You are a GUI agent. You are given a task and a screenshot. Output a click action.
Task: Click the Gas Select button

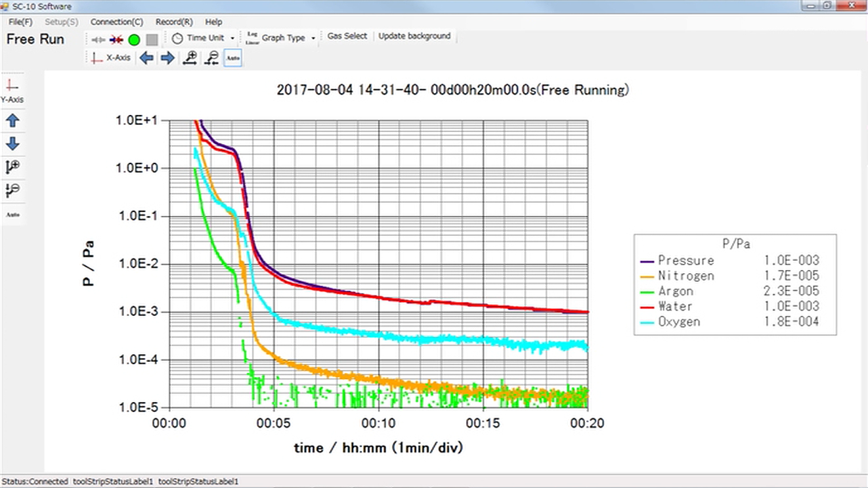point(347,36)
